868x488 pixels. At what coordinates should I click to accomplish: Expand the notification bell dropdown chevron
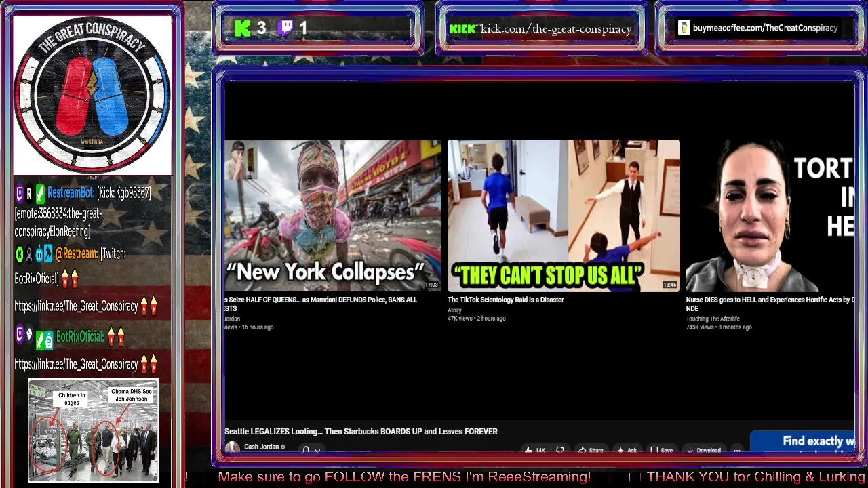(317, 450)
